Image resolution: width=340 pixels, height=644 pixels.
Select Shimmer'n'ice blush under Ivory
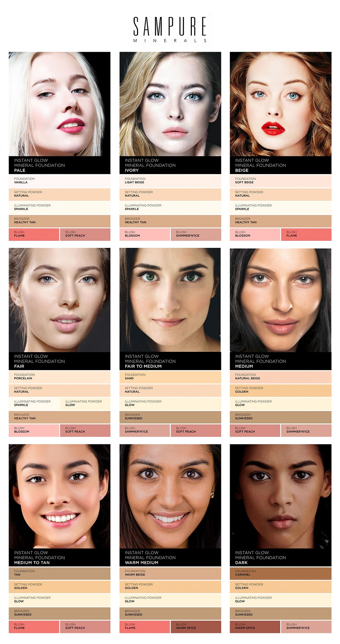196,234
